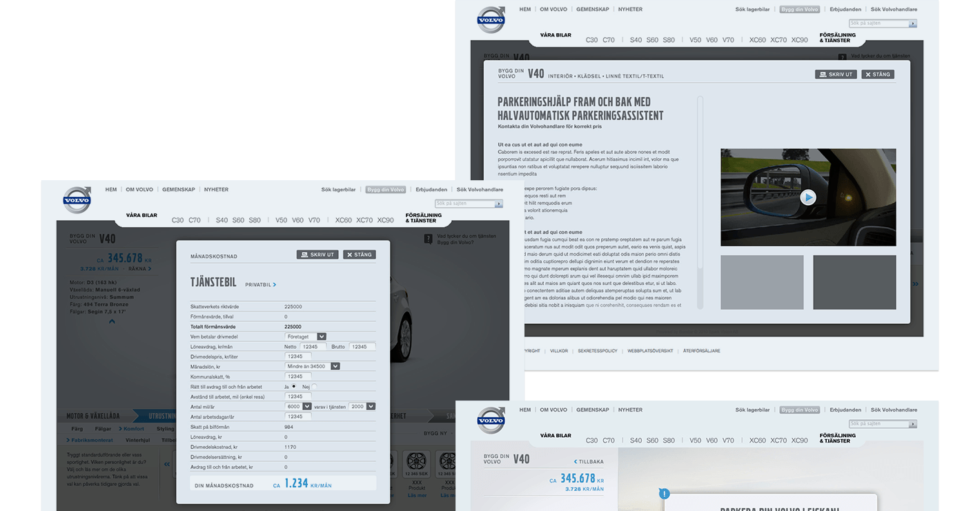This screenshot has height=511, width=980.
Task: Open Villkor in the footer
Action: (559, 351)
